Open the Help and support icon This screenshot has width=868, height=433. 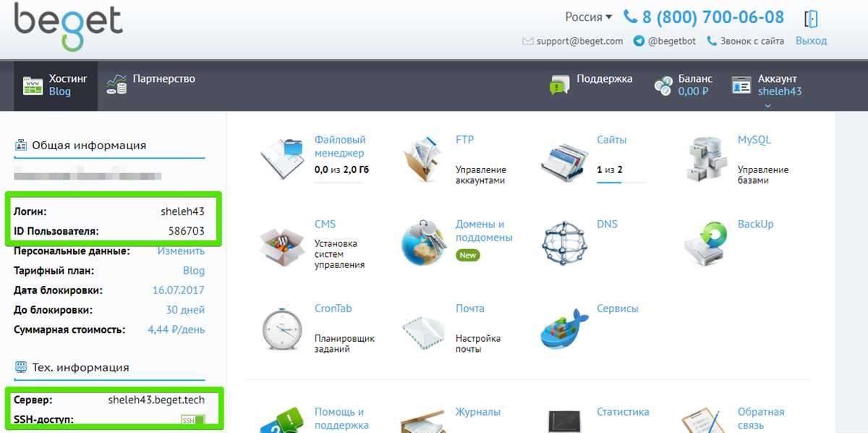tap(283, 420)
